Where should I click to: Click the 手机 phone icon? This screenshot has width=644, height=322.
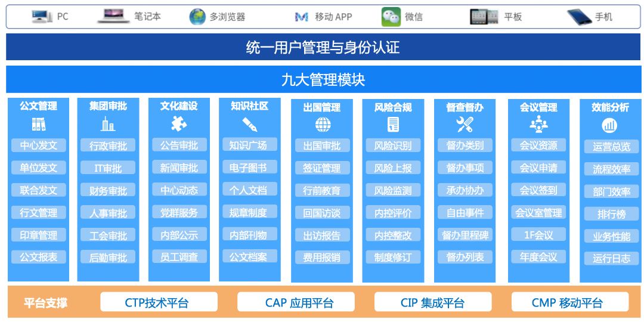pyautogui.click(x=579, y=17)
